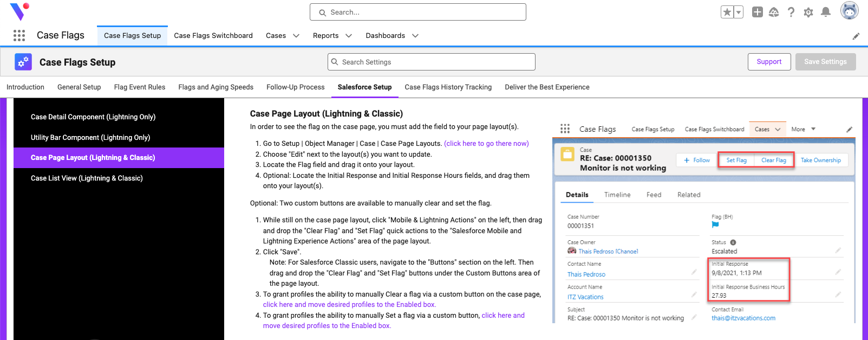Open the Help question mark icon
This screenshot has height=340, width=868.
791,12
